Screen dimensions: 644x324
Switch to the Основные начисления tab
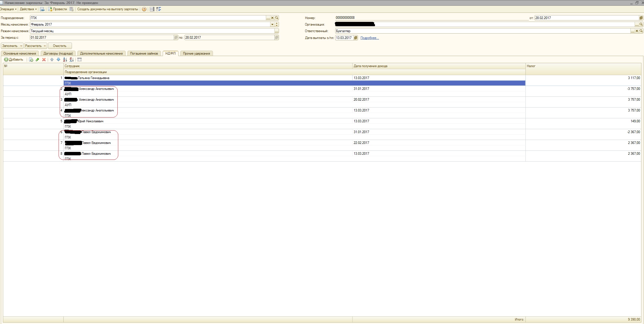(20, 53)
